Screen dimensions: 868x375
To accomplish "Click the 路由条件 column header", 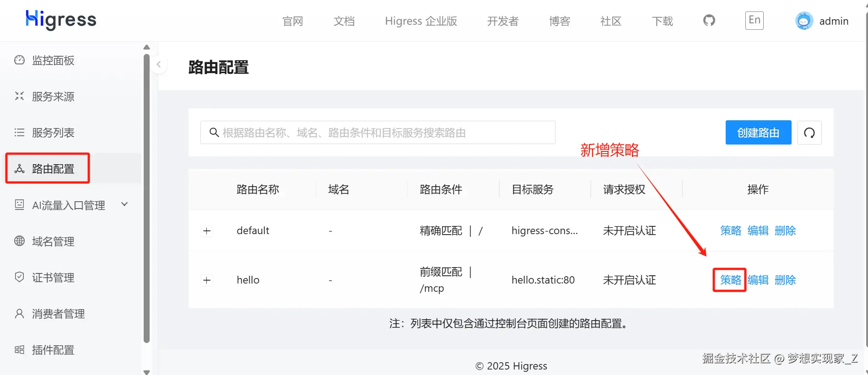I will [x=441, y=189].
